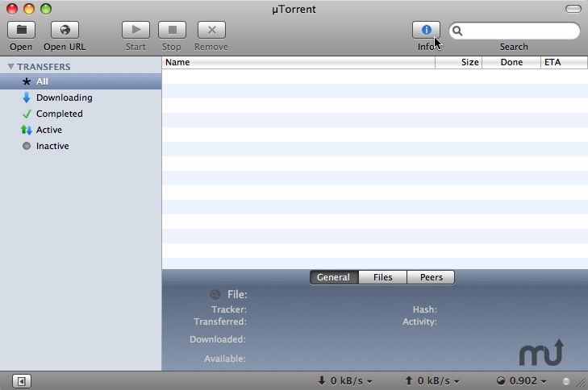The width and height of the screenshot is (588, 390).
Task: Switch to the Files tab
Action: click(382, 277)
